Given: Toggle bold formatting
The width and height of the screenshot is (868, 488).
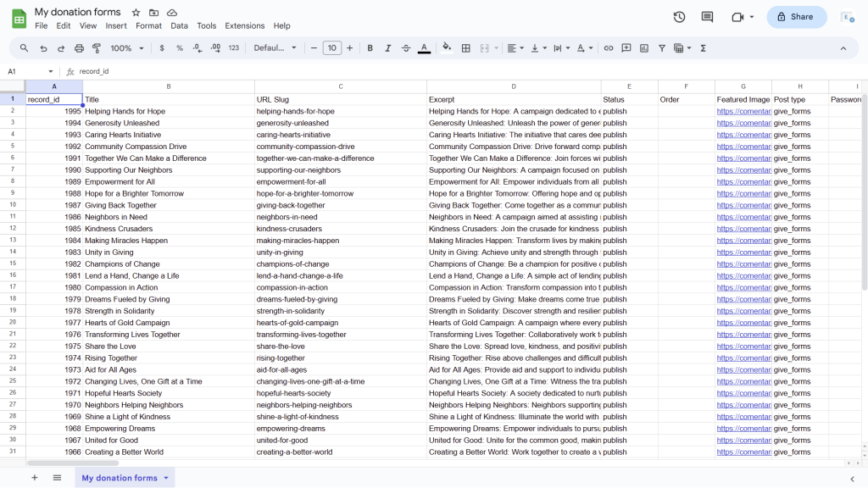Looking at the screenshot, I should click(x=370, y=48).
